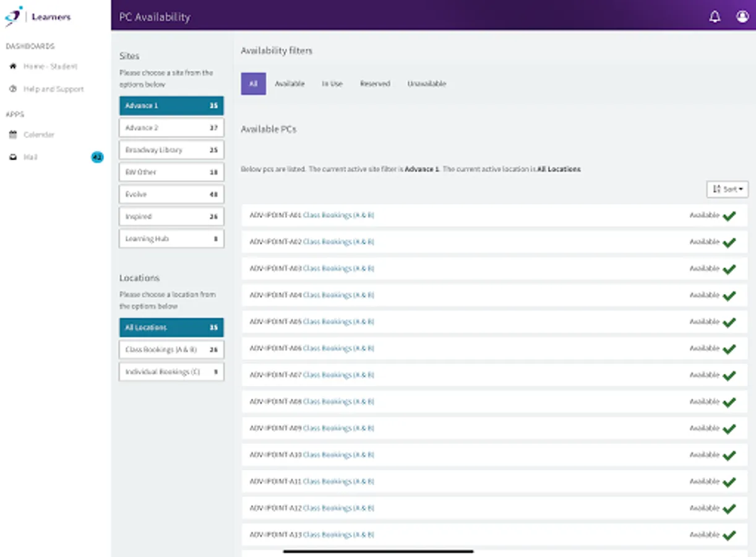The width and height of the screenshot is (756, 557).
Task: Click green checkmark for ADV-IPOINT-A11
Action: [729, 481]
